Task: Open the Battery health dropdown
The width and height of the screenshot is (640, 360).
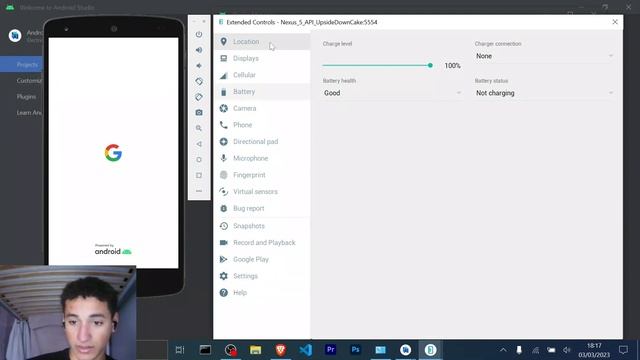Action: tap(392, 93)
